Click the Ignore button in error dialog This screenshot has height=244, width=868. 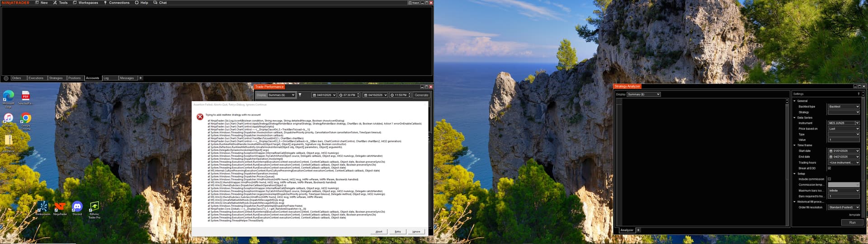coord(416,231)
